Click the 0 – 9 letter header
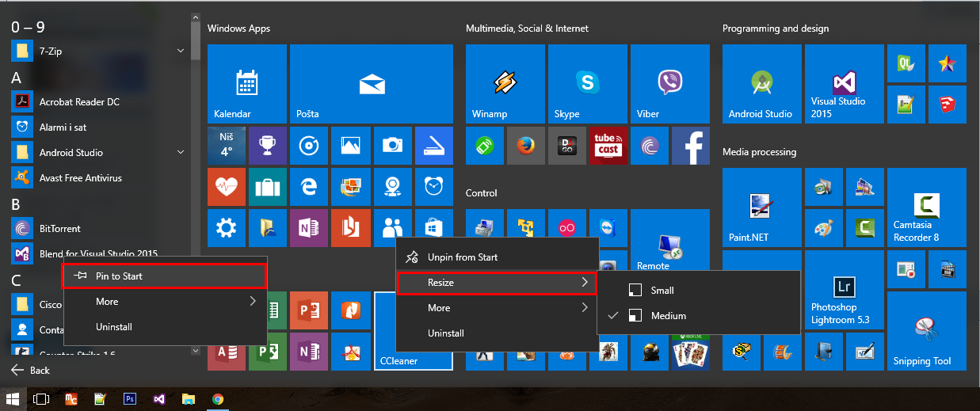This screenshot has width=980, height=411. coord(29,27)
